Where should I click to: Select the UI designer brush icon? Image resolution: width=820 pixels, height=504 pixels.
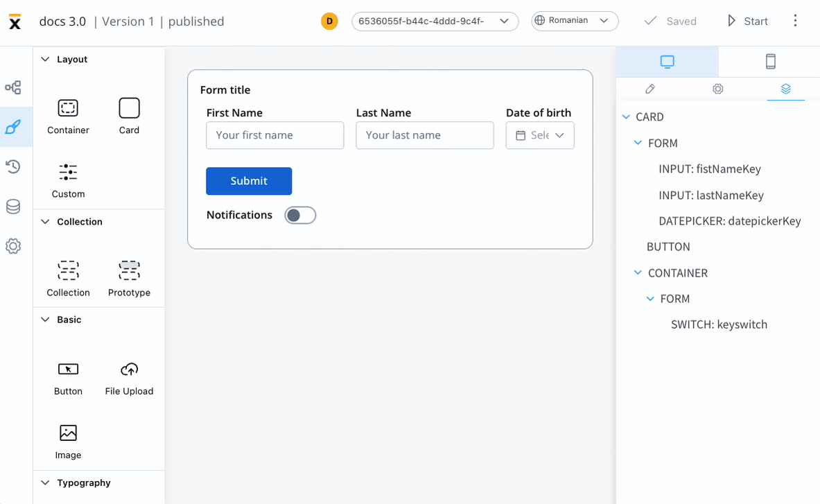13,127
